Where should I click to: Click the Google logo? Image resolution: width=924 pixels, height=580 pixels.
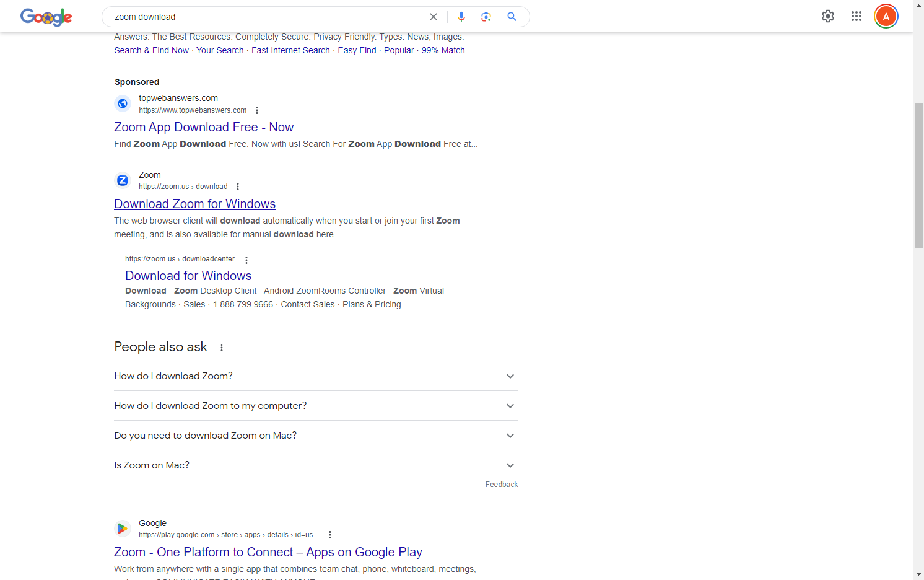click(46, 17)
